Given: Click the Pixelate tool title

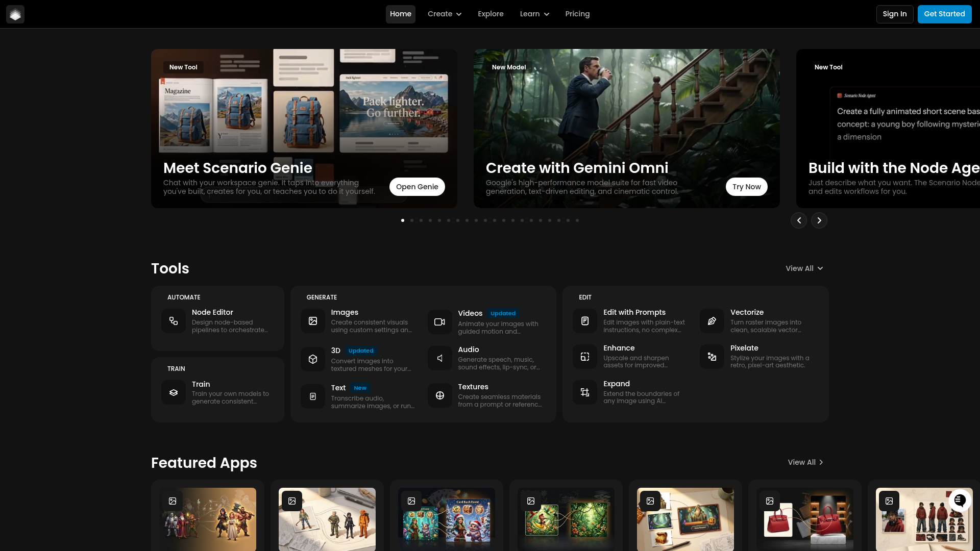Looking at the screenshot, I should coord(744,348).
